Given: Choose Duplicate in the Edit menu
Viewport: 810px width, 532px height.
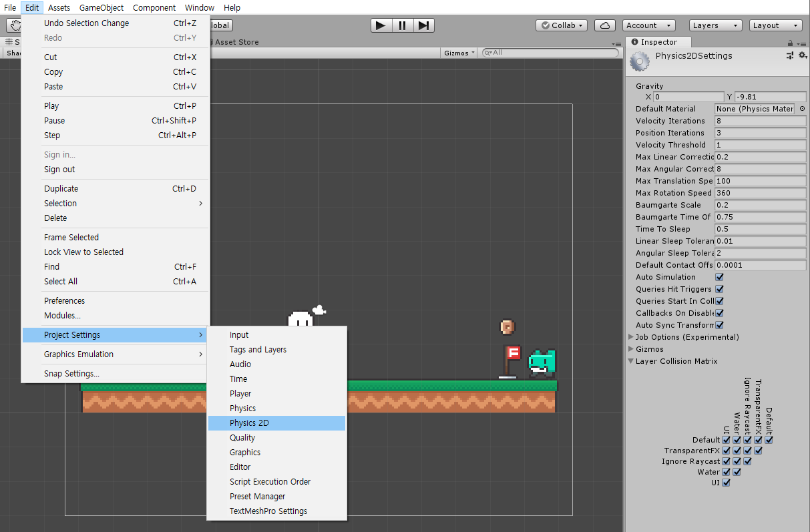Looking at the screenshot, I should 116,189.
